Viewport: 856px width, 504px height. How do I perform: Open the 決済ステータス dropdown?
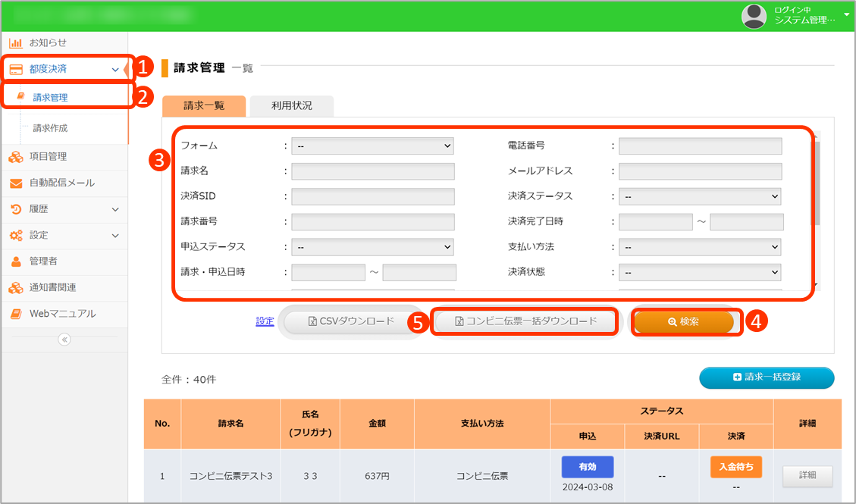699,196
